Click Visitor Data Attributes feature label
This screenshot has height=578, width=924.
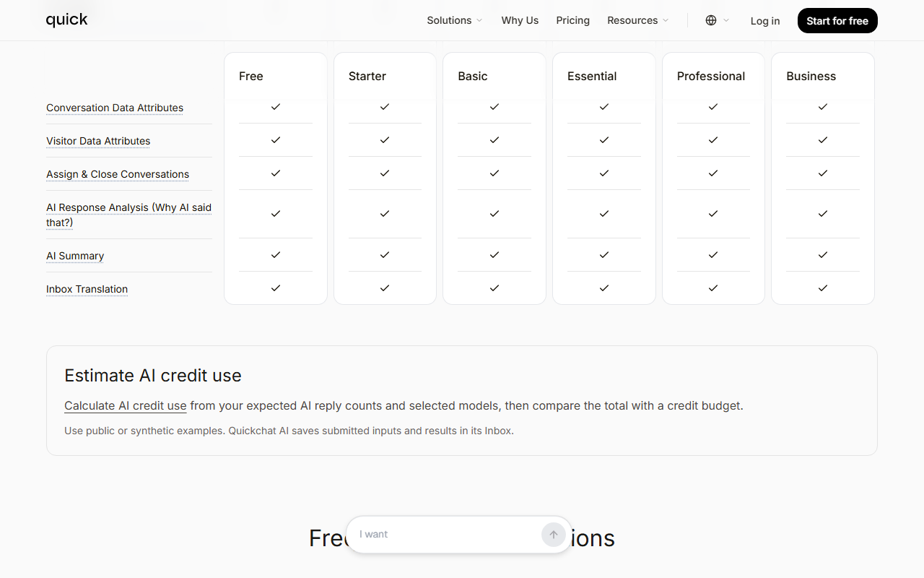tap(98, 141)
